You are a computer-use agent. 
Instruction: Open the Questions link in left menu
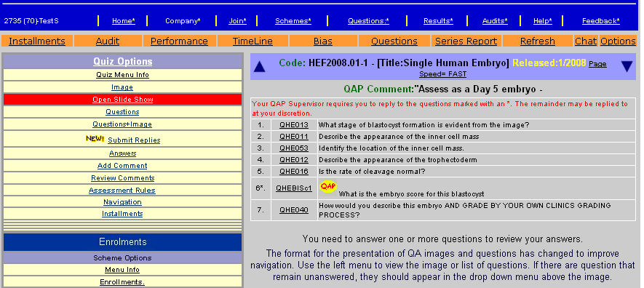[x=122, y=111]
